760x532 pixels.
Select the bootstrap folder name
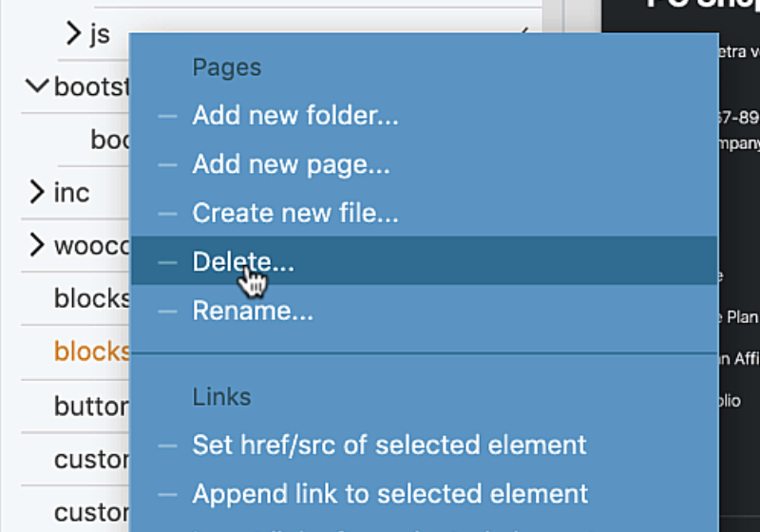tap(92, 86)
